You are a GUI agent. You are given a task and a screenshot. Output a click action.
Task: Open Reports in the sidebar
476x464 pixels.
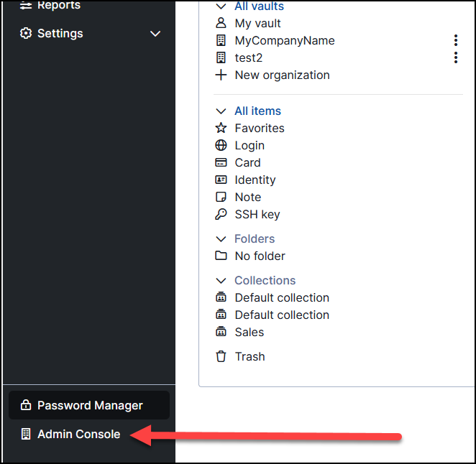pos(59,6)
